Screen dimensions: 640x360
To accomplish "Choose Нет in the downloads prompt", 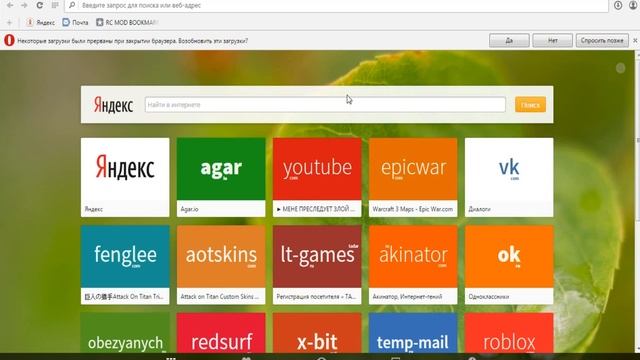I will [553, 40].
